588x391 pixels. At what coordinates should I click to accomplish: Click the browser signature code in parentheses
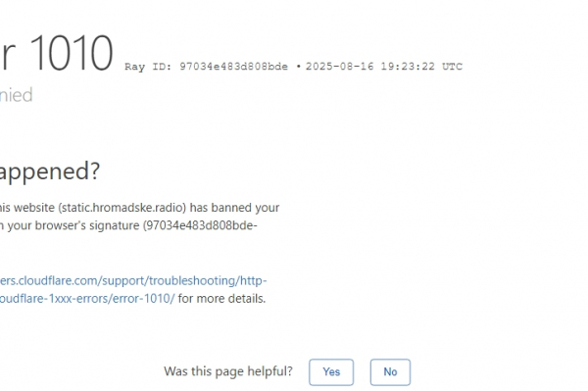point(200,225)
